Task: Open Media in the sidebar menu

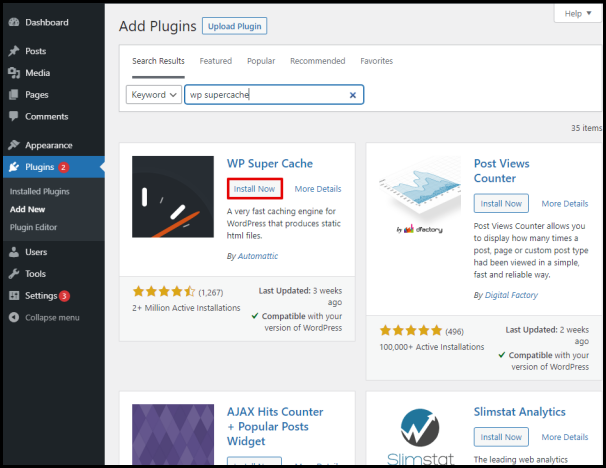Action: click(x=37, y=73)
